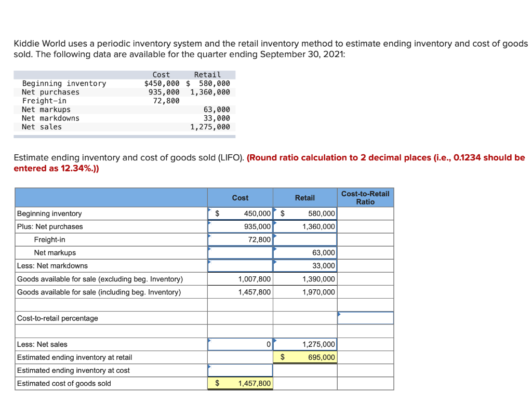Select Net sales retail cell 1,275,000
Screen dimensions: 532x404
tap(305, 344)
